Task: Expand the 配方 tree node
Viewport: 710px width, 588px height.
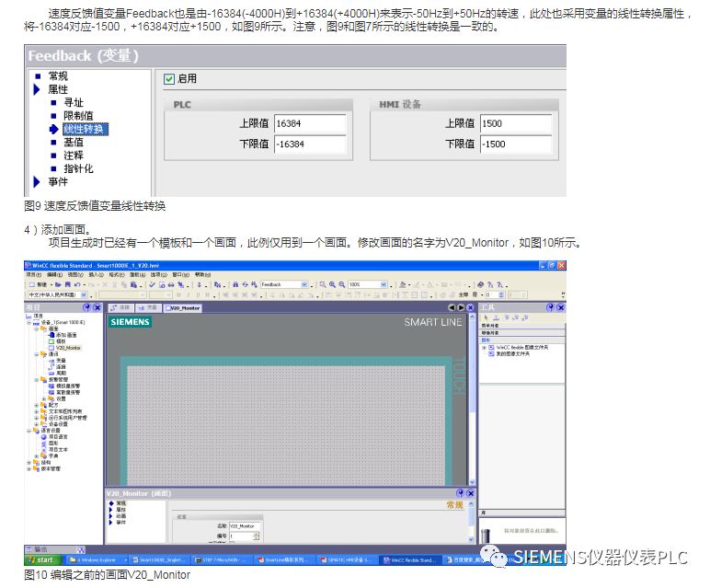Action: tap(37, 405)
